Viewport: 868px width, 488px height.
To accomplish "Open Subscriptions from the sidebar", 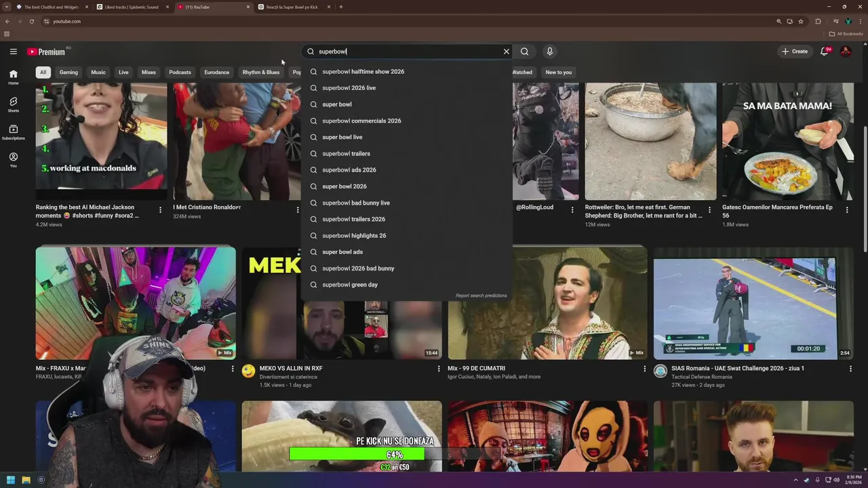I will click(13, 132).
